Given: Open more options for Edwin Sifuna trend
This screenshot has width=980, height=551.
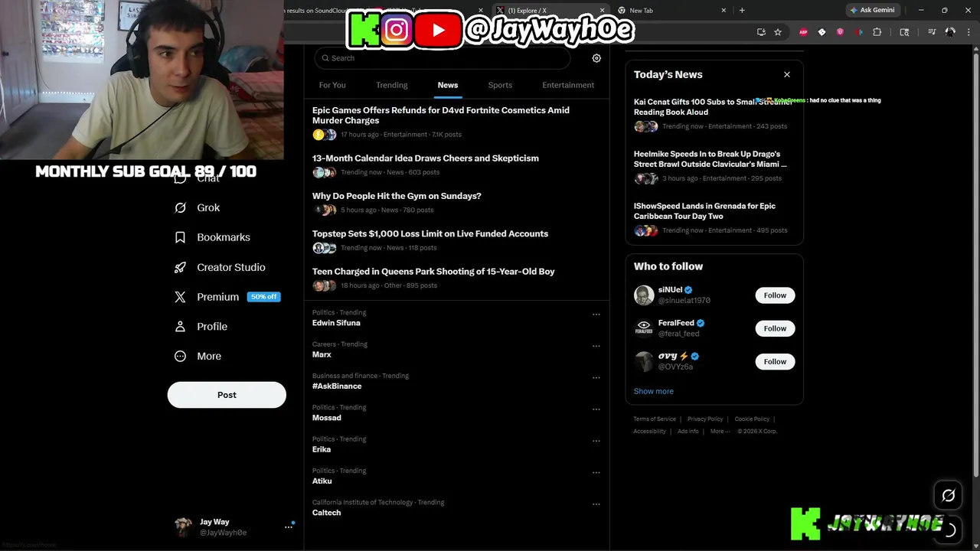Looking at the screenshot, I should tap(596, 314).
